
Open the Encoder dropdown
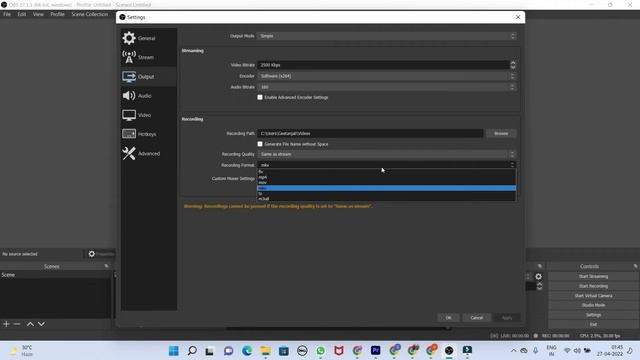387,76
